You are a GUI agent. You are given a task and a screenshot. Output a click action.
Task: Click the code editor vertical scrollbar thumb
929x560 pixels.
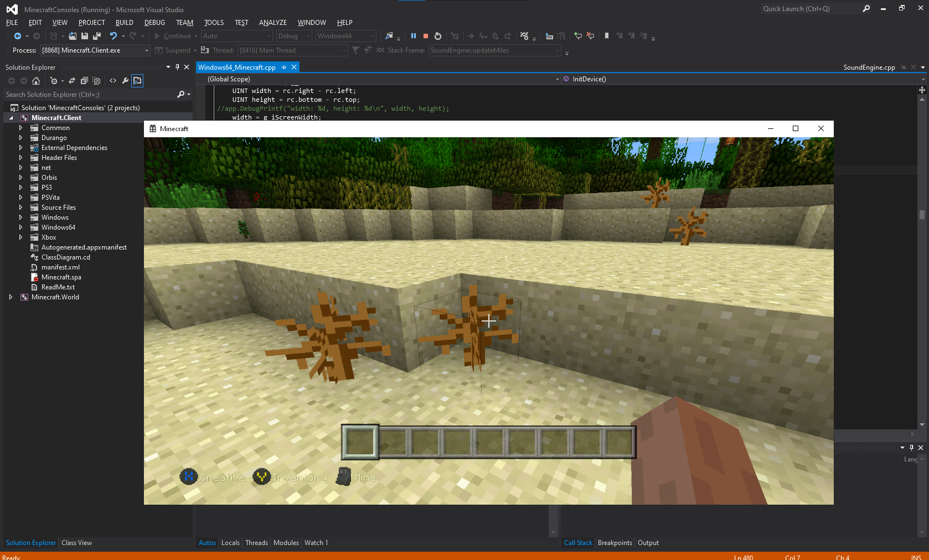point(922,214)
